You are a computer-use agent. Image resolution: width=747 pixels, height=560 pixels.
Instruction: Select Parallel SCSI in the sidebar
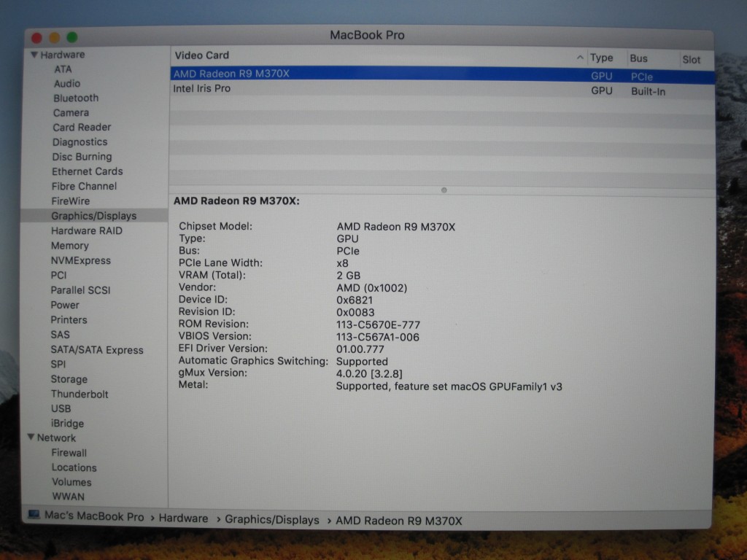point(80,290)
